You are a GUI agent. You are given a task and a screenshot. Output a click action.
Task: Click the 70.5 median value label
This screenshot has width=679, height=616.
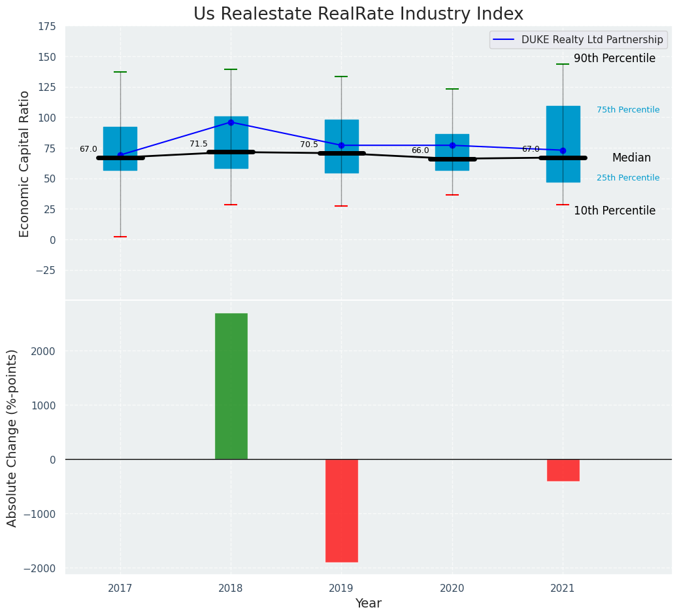[309, 145]
